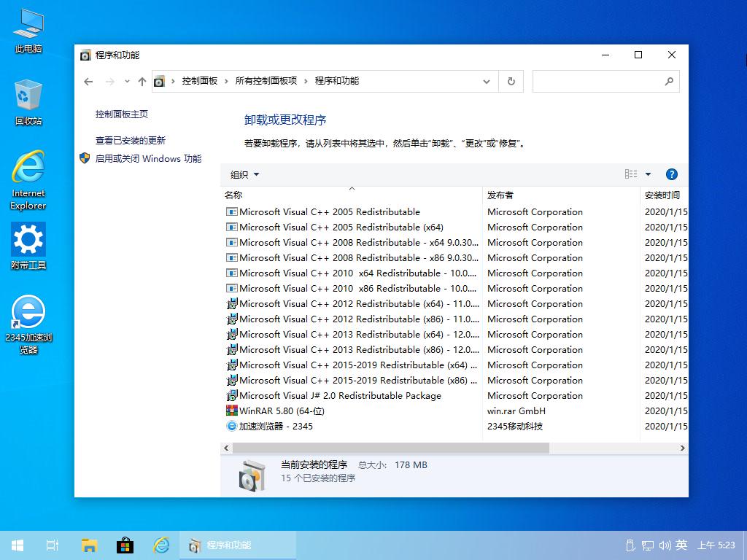
Task: Click the clock showing 上午 5:23
Action: (x=716, y=545)
